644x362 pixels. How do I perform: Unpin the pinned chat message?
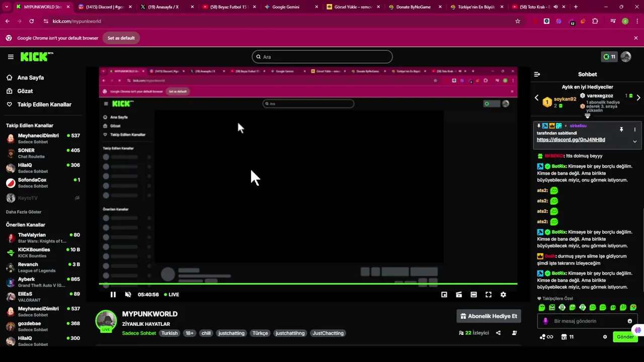coord(621,130)
